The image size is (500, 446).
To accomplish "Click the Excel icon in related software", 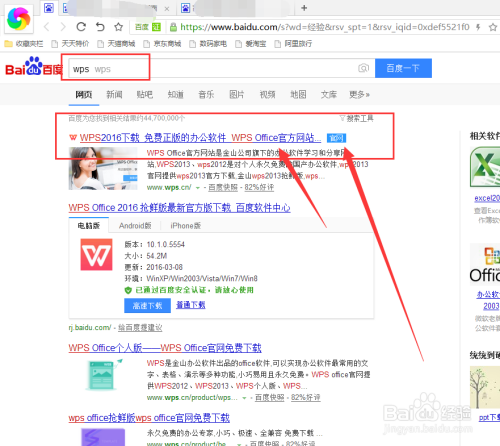I will tap(485, 167).
